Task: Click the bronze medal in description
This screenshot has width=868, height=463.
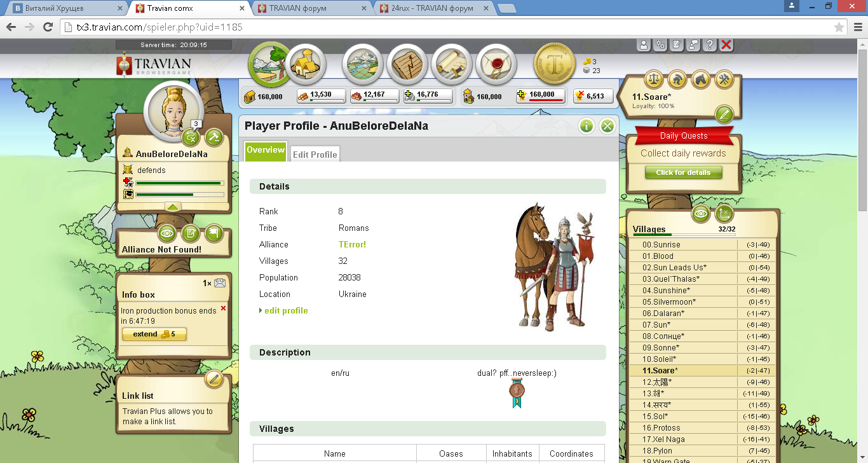Action: pyautogui.click(x=517, y=394)
